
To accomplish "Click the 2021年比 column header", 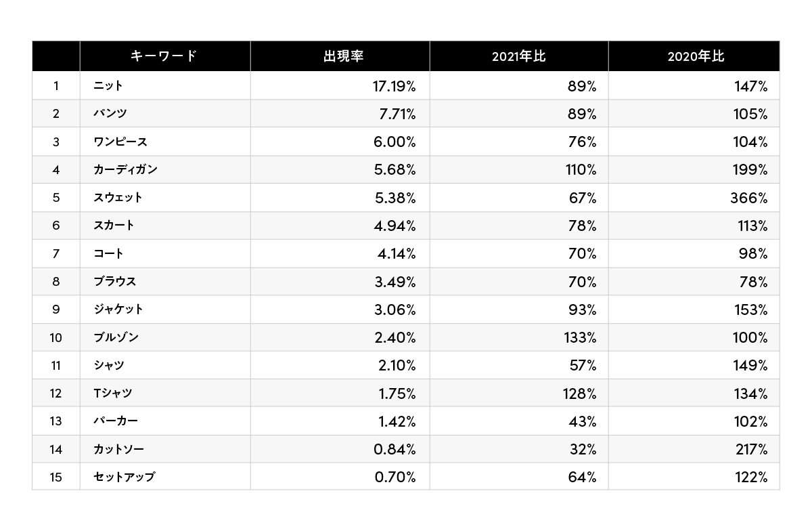I will pyautogui.click(x=519, y=56).
